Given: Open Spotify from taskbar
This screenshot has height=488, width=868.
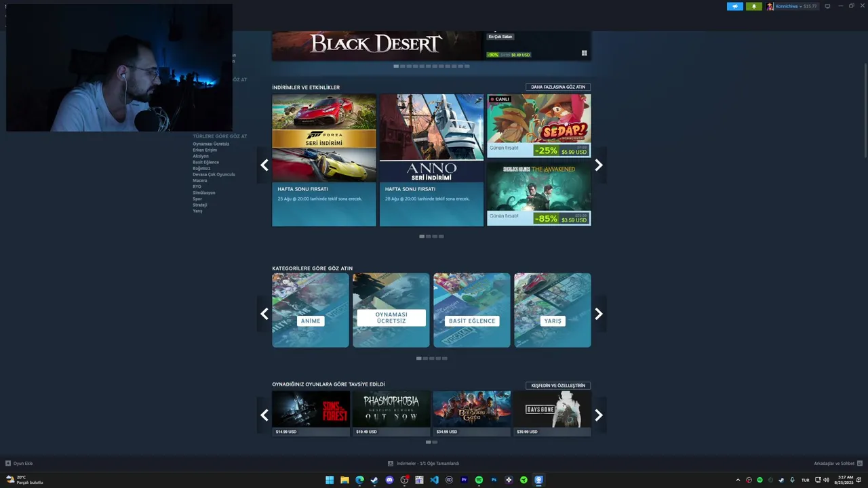Looking at the screenshot, I should point(479,480).
